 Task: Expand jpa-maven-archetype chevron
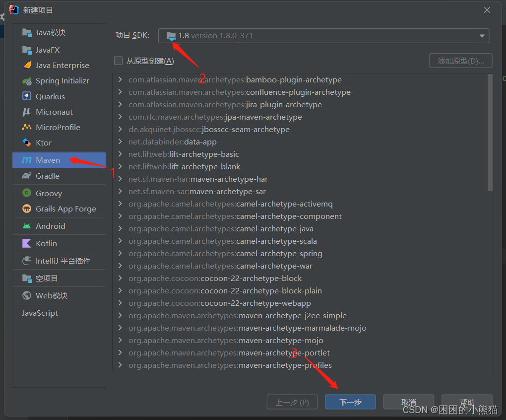tap(120, 117)
